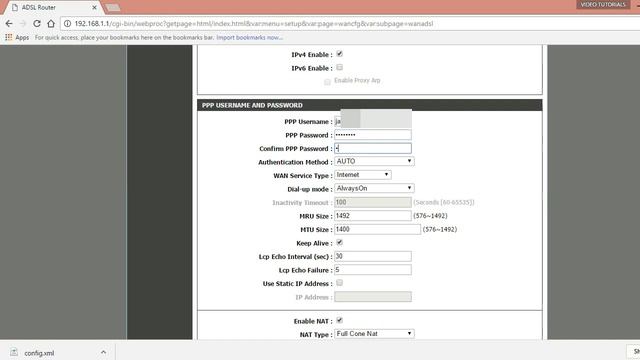Click the MRU Size field
Image resolution: width=640 pixels, height=360 pixels.
[x=373, y=216]
